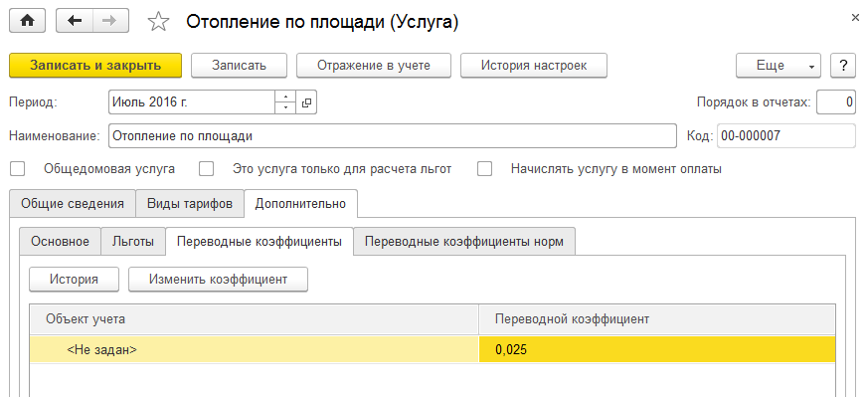Open help with the question mark button
868x397 pixels.
[844, 66]
